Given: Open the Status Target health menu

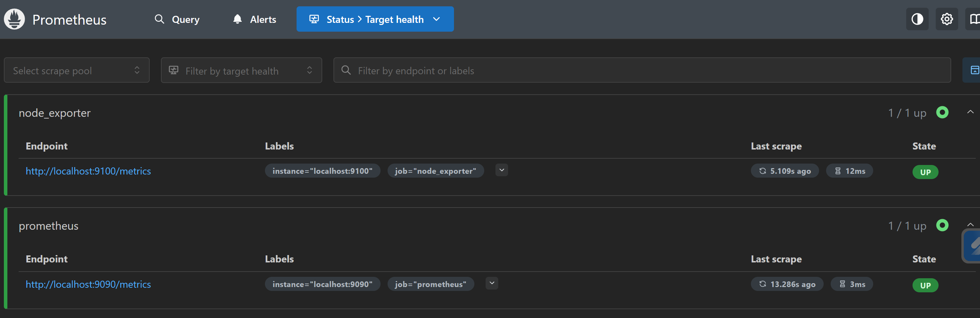Looking at the screenshot, I should pyautogui.click(x=375, y=19).
